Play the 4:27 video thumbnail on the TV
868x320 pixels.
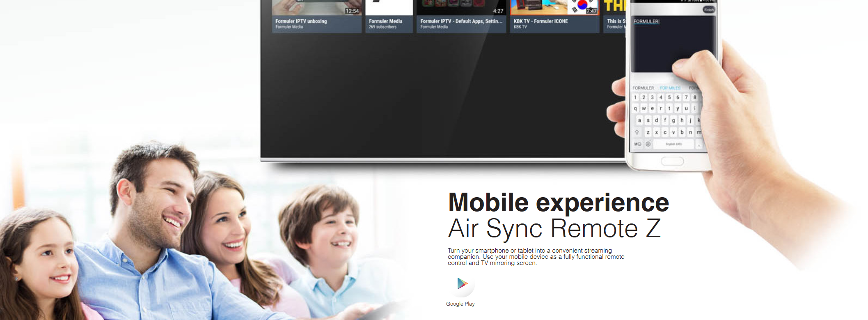(x=461, y=7)
